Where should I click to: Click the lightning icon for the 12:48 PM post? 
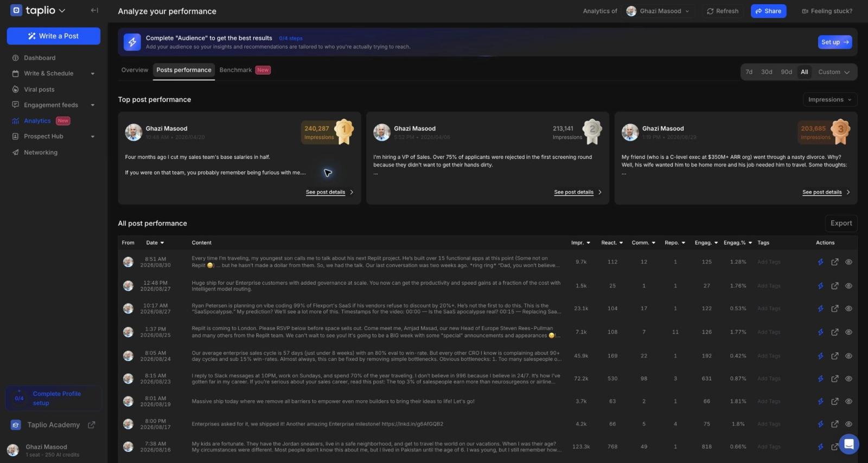click(x=820, y=286)
